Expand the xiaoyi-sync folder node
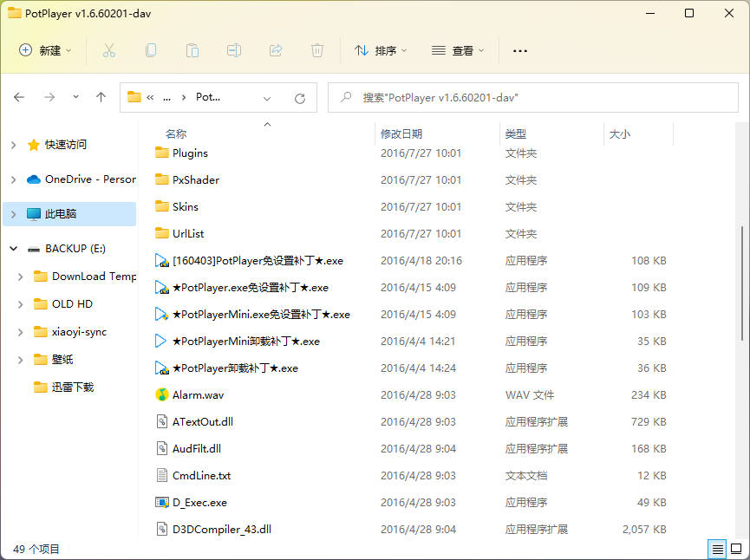The height and width of the screenshot is (560, 750). 21,332
